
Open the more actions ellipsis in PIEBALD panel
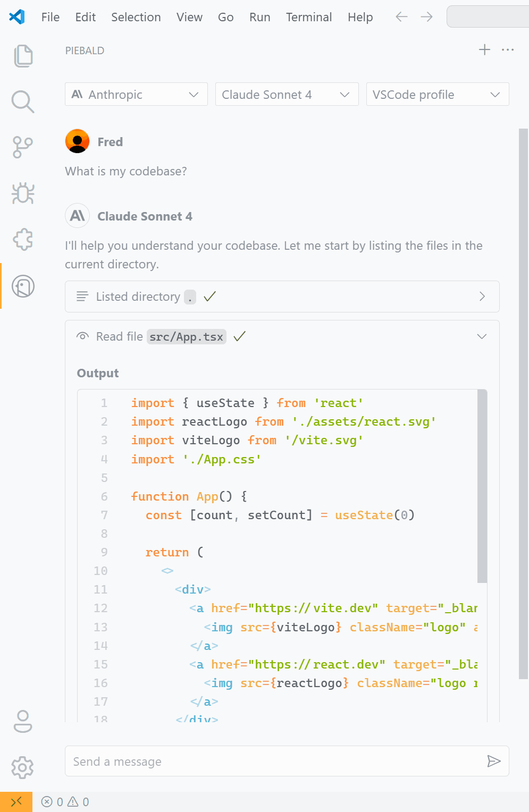click(508, 49)
